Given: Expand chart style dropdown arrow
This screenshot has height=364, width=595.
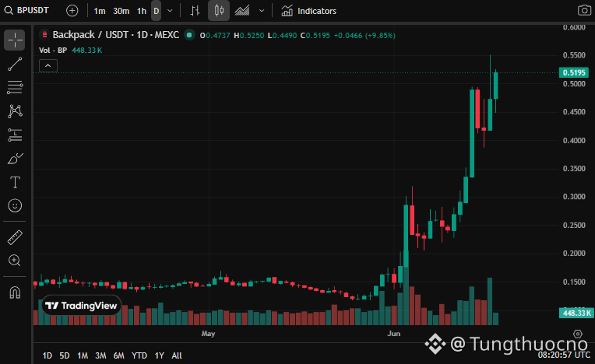Looking at the screenshot, I should point(262,11).
